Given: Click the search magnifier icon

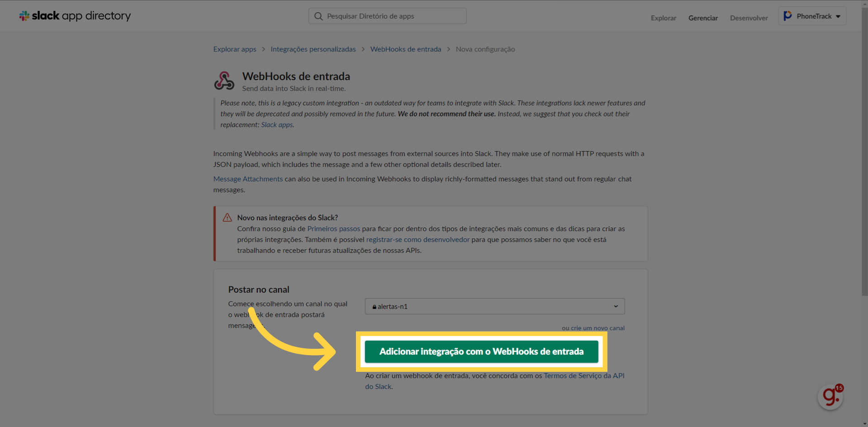Looking at the screenshot, I should [318, 16].
